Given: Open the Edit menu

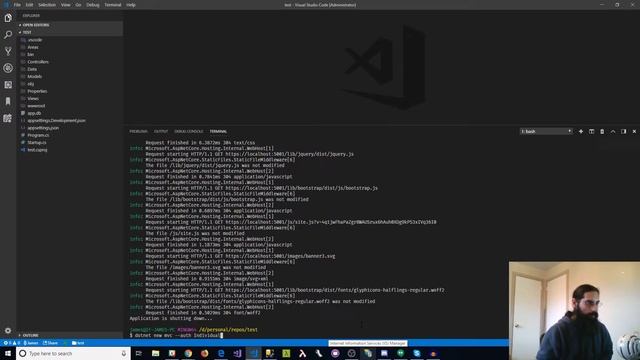Looking at the screenshot, I should 29,5.
